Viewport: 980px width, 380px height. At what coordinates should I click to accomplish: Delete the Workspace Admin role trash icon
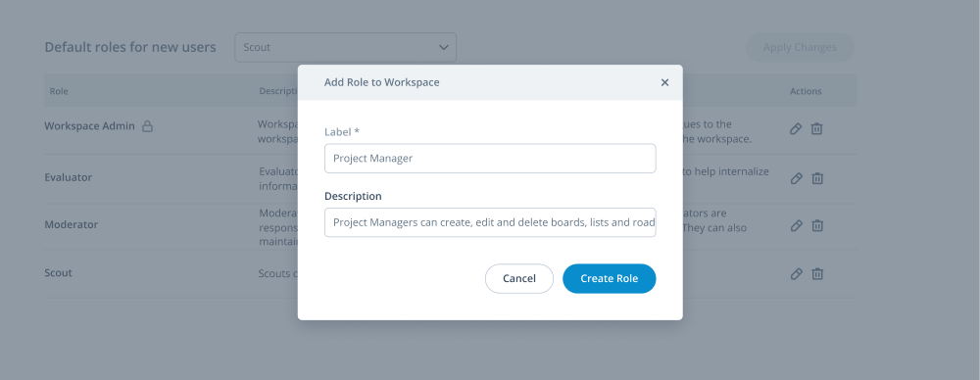(817, 128)
